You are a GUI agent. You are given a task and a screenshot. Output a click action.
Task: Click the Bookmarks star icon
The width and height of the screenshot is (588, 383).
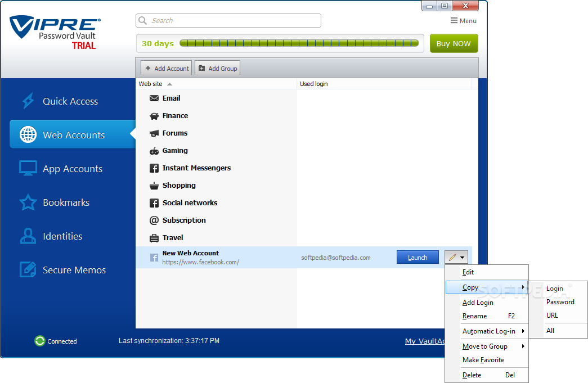point(28,202)
